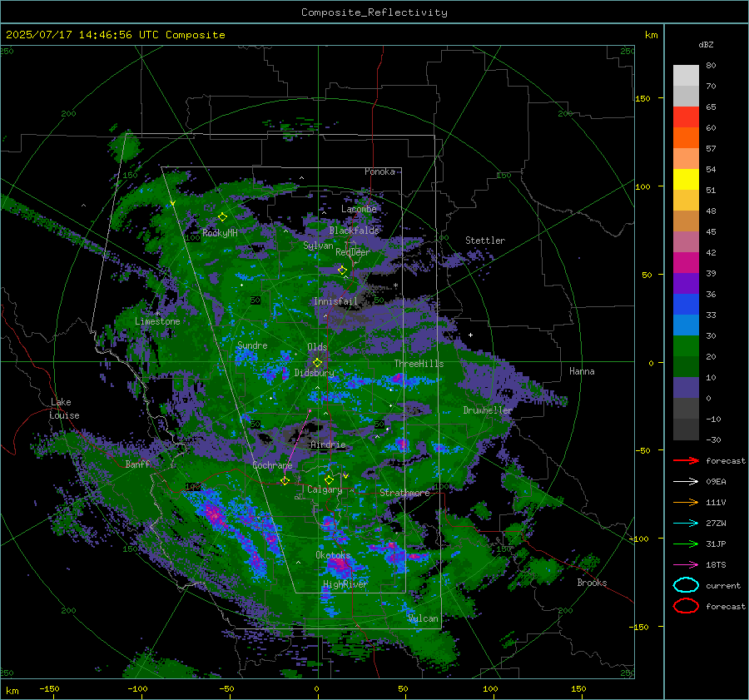Click the yellow diamond marker below Cochrane
The width and height of the screenshot is (749, 700).
tap(285, 481)
